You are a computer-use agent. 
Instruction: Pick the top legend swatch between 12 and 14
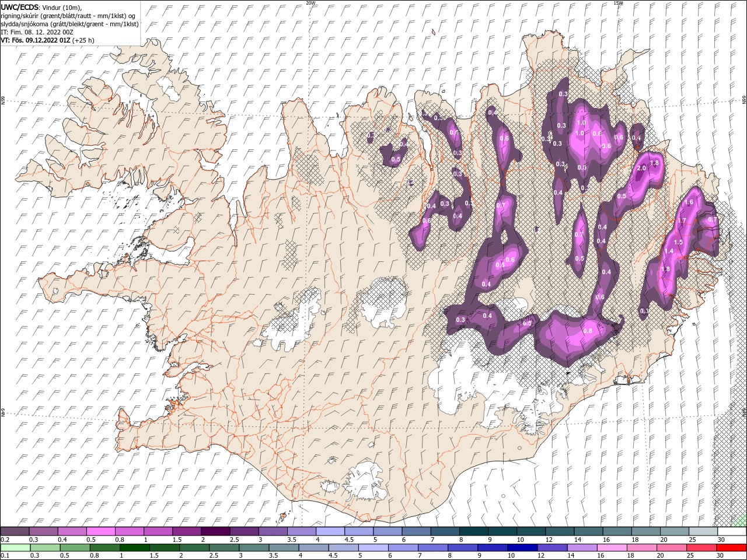click(559, 531)
